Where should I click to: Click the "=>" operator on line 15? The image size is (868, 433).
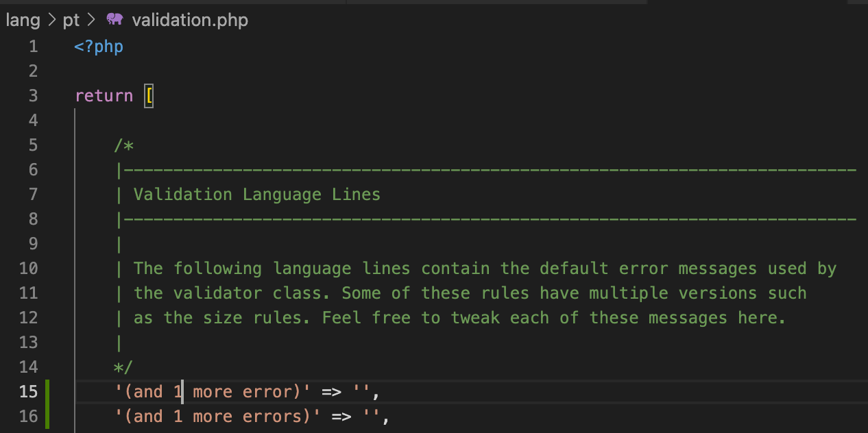point(332,392)
